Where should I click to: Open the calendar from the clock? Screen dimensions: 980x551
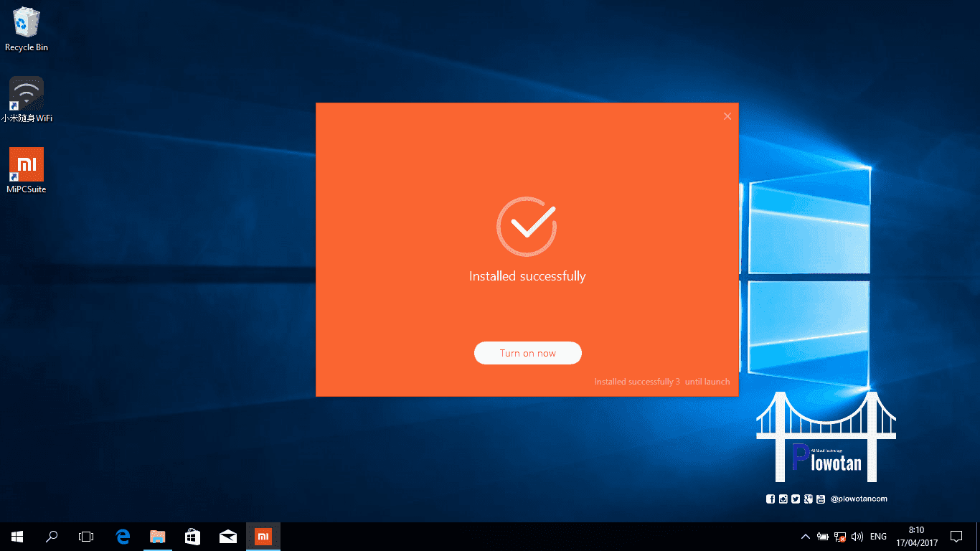(x=916, y=536)
